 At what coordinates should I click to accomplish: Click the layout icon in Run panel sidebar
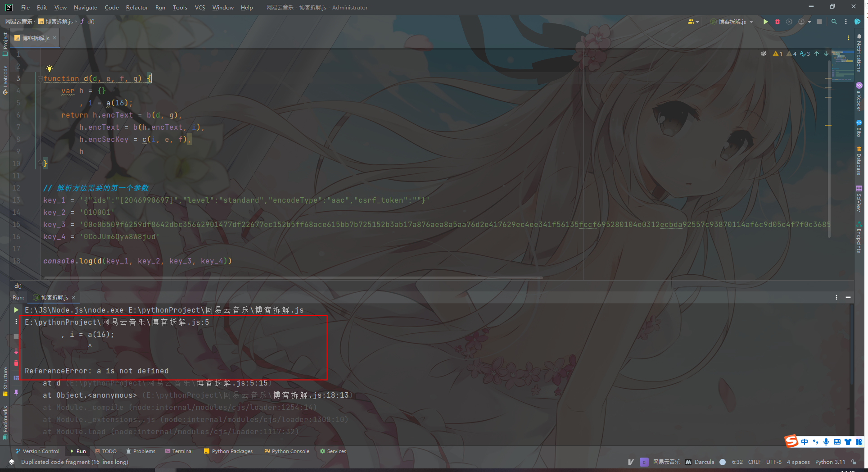coord(16,378)
